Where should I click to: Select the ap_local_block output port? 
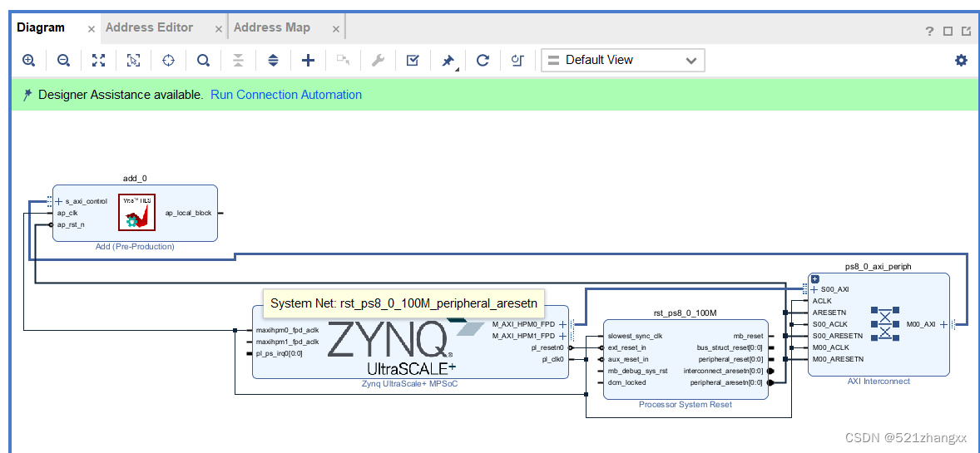coord(188,213)
